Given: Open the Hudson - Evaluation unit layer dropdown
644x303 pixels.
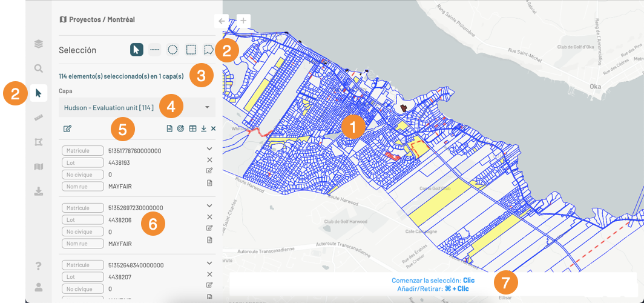Looking at the screenshot, I should pos(137,108).
